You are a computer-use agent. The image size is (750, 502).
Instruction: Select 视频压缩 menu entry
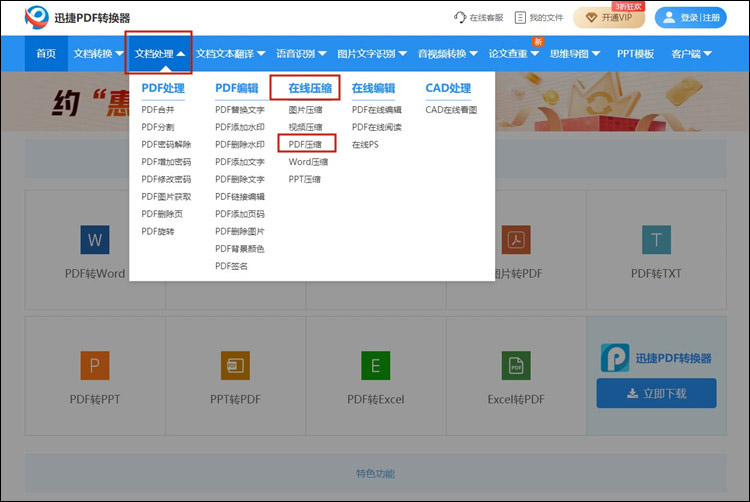pos(305,127)
